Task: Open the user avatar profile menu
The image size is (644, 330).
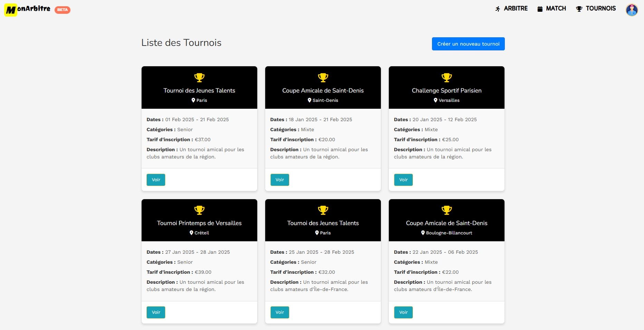Action: 632,10
